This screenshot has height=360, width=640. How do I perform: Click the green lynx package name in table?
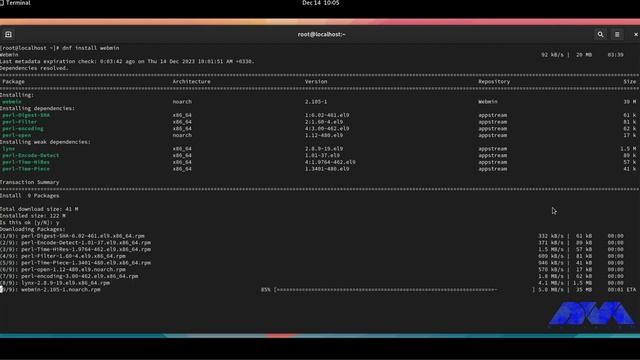[9, 149]
